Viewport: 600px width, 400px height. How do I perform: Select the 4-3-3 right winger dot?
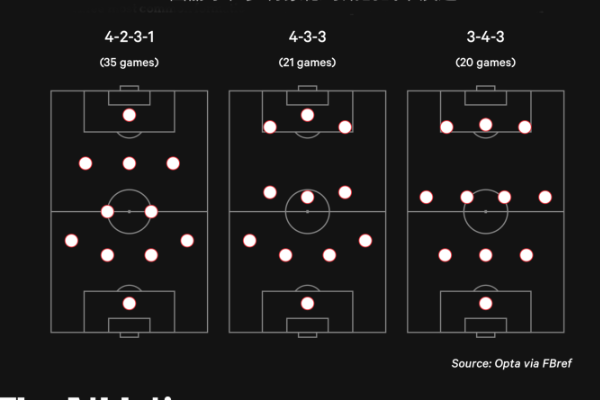[x=345, y=127]
